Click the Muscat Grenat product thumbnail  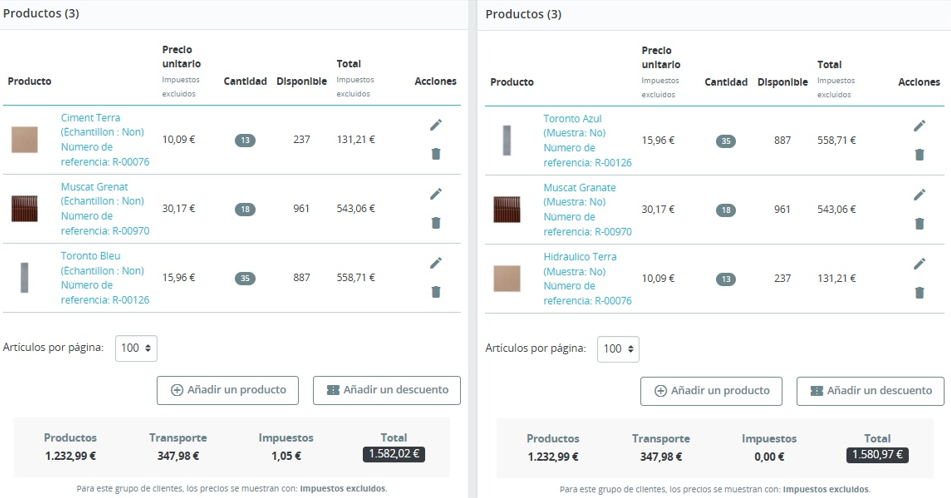[24, 208]
